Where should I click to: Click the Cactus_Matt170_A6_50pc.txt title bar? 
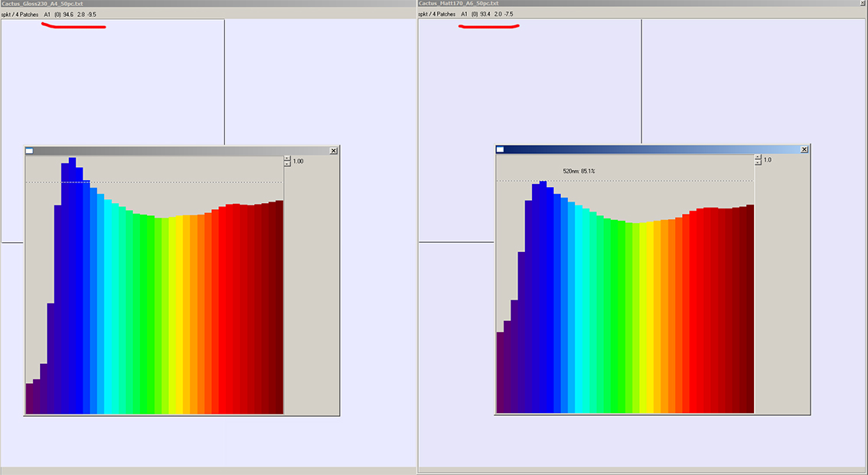[642, 3]
